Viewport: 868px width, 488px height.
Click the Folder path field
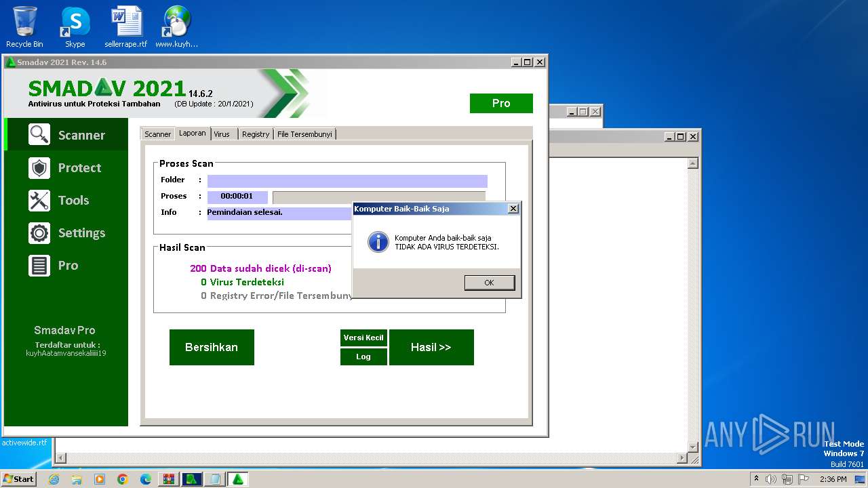(347, 181)
